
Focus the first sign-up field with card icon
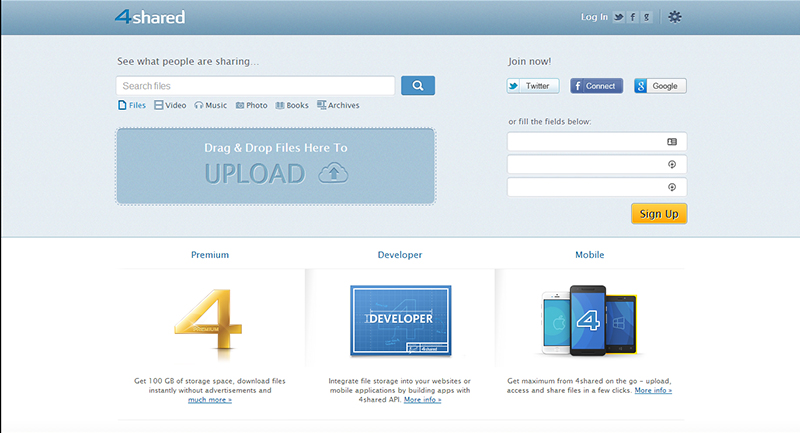click(597, 142)
